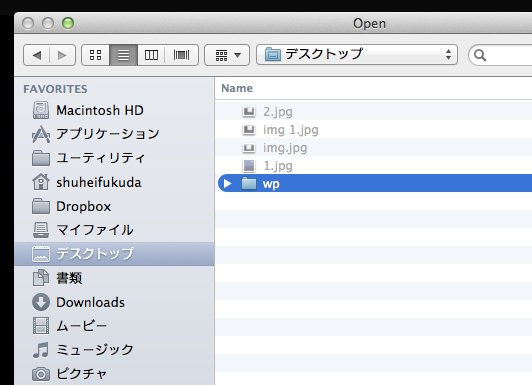The width and height of the screenshot is (532, 385).
Task: Select デスクトップ in sidebar
Action: click(114, 254)
